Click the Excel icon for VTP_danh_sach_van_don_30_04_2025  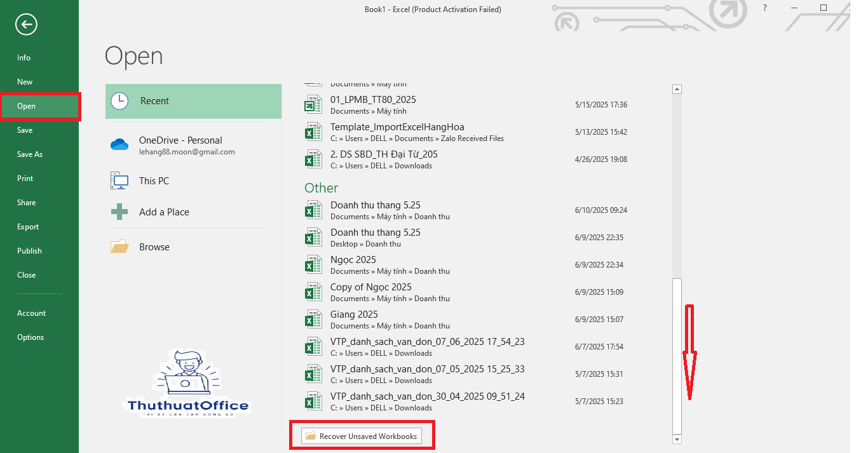coord(313,402)
